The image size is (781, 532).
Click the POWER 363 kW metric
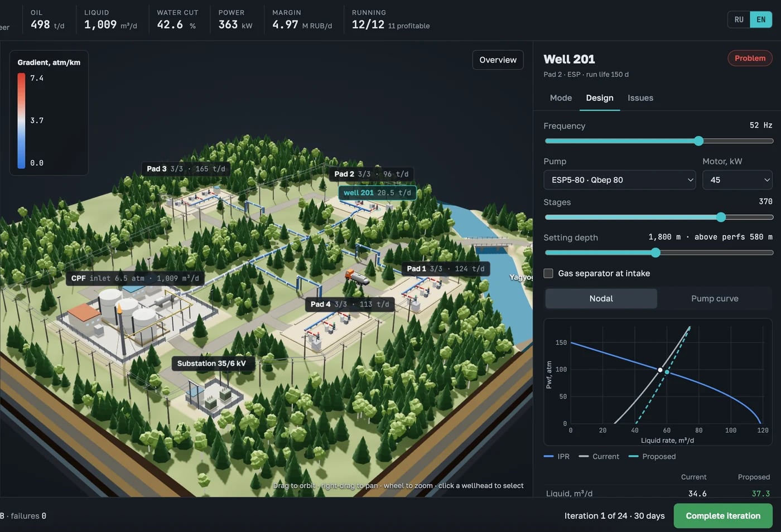235,20
